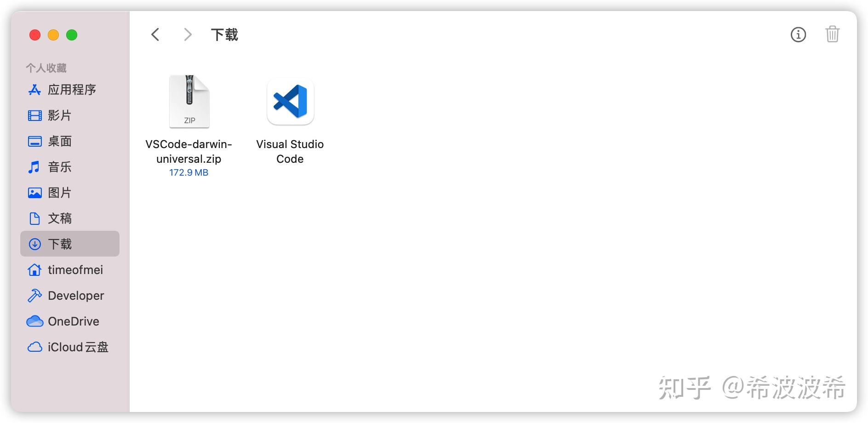
Task: Select the VSCode-darwin-universal.zip file
Action: pos(189,101)
